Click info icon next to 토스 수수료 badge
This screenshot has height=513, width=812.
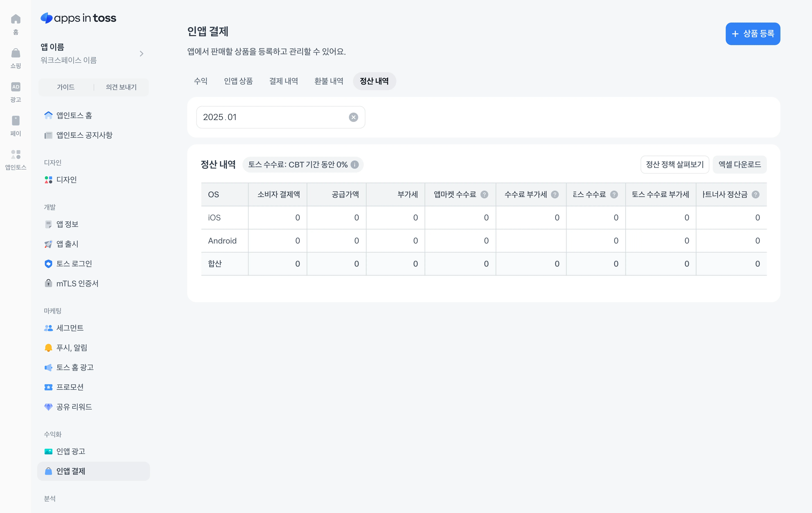[x=354, y=164]
